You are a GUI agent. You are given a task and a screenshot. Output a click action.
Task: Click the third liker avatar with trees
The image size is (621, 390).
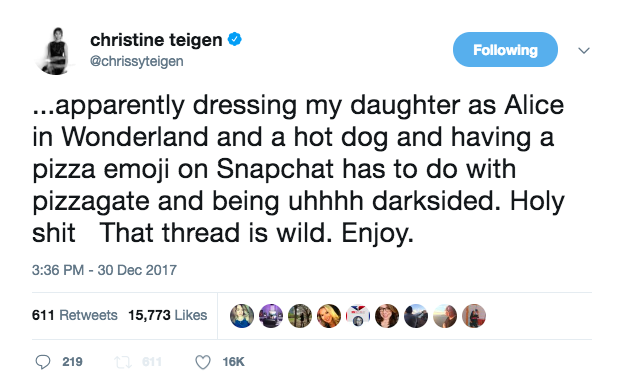tap(300, 316)
